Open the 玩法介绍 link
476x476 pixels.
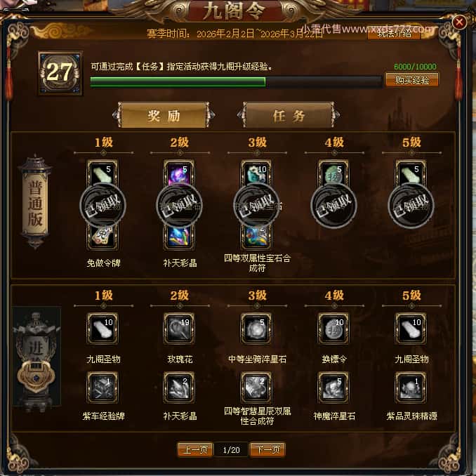click(394, 33)
